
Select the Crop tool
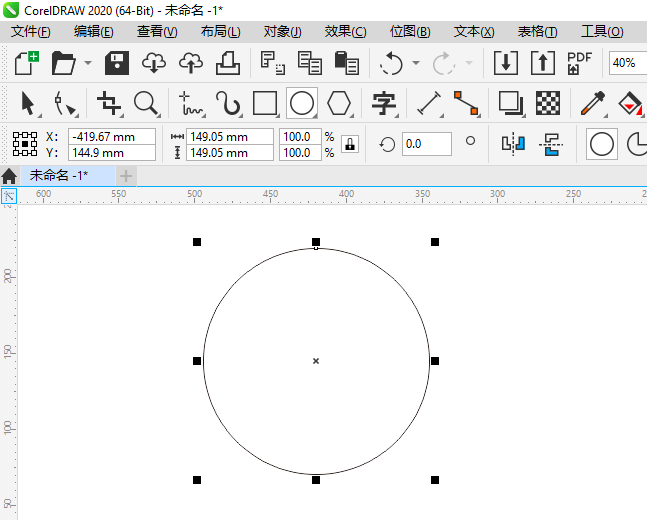[x=109, y=103]
